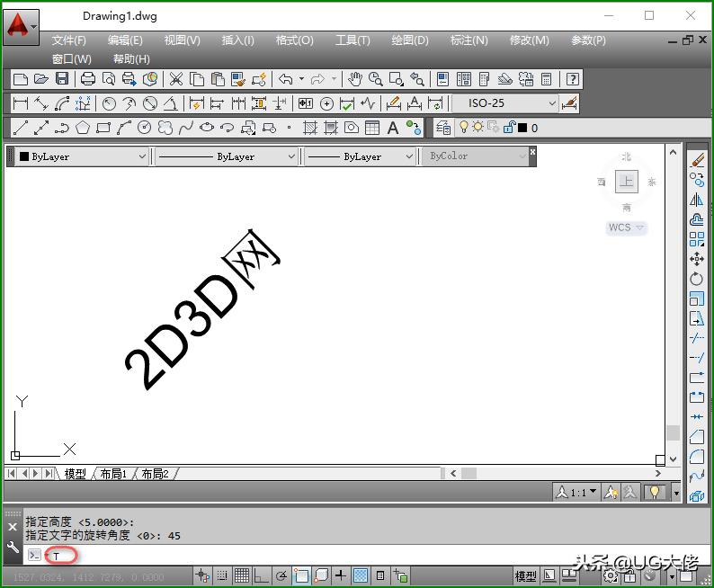Image resolution: width=714 pixels, height=588 pixels.
Task: Toggle dynamic input plus icon in status bar
Action: pos(340,575)
